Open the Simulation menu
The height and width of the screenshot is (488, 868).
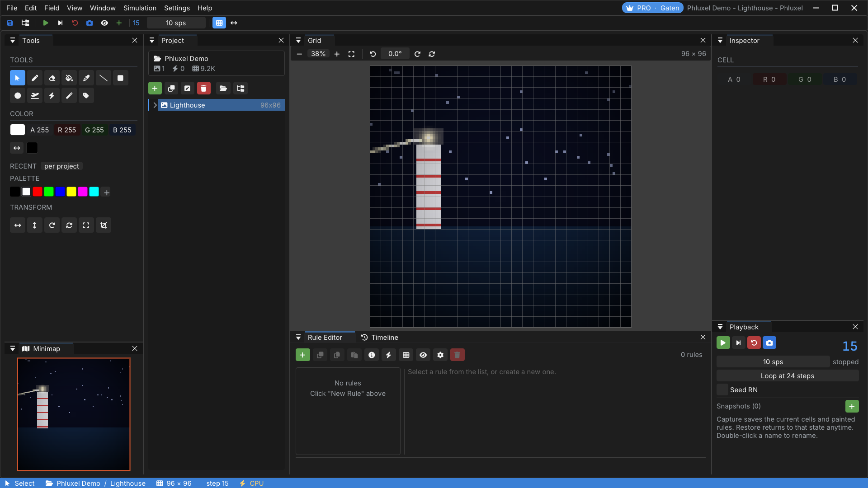[x=140, y=8]
